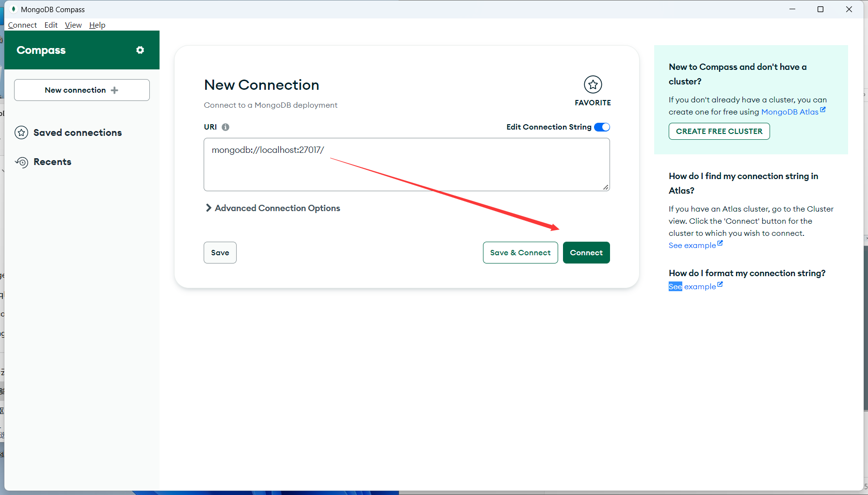The height and width of the screenshot is (495, 868).
Task: Click the New Connection heading
Action: pos(262,85)
